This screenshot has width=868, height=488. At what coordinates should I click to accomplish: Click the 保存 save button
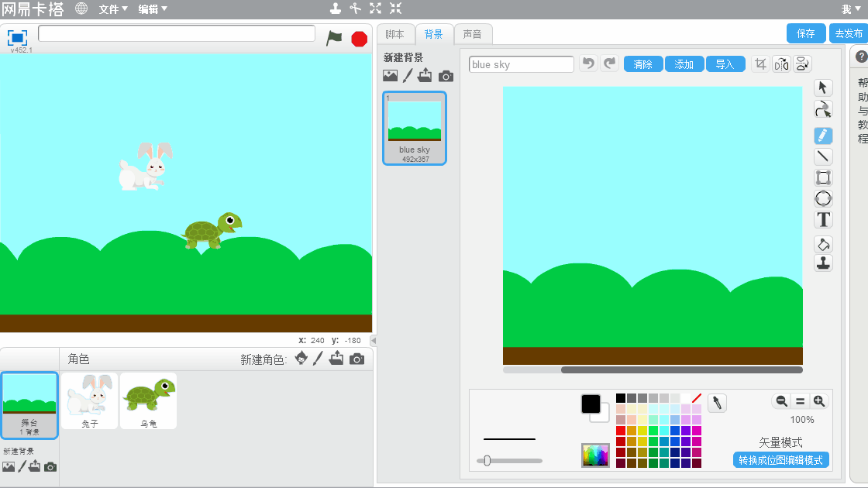pyautogui.click(x=806, y=33)
